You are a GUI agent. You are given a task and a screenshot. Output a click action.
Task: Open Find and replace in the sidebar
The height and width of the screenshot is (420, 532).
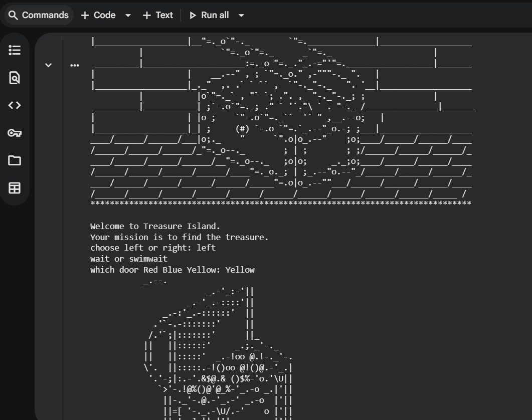[x=15, y=78]
